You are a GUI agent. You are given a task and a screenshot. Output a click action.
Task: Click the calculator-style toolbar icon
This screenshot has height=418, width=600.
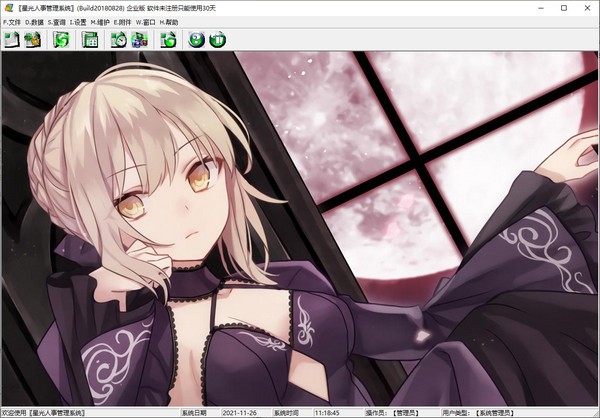tap(90, 40)
